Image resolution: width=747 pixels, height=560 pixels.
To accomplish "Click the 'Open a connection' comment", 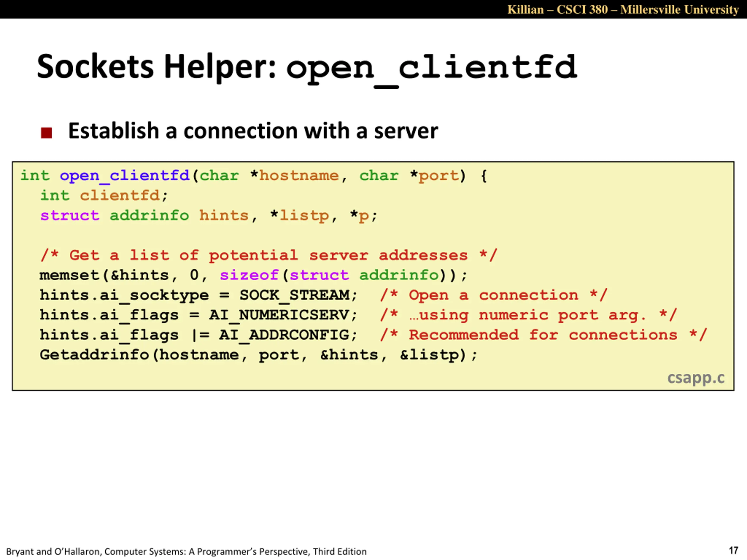I will (494, 295).
